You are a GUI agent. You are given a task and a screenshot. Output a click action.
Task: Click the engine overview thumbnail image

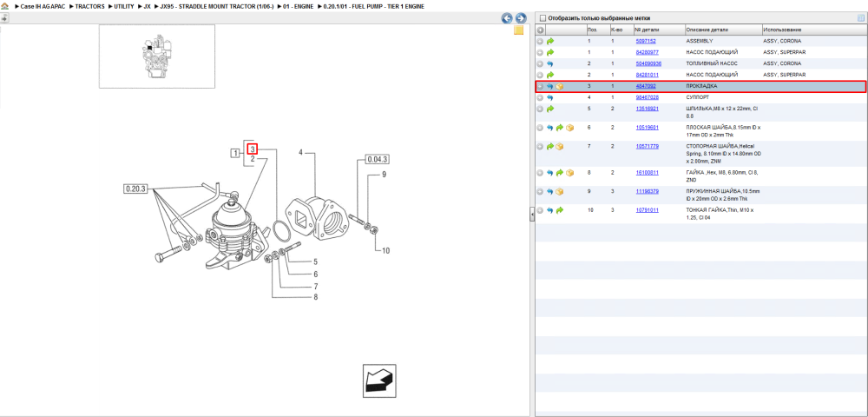(157, 56)
